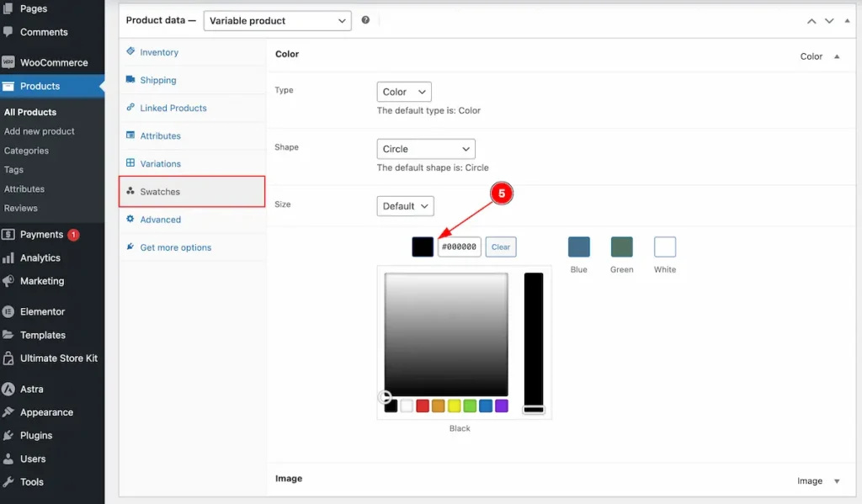Viewport: 862px width, 504px height.
Task: Click the Astra logo icon
Action: (8, 389)
